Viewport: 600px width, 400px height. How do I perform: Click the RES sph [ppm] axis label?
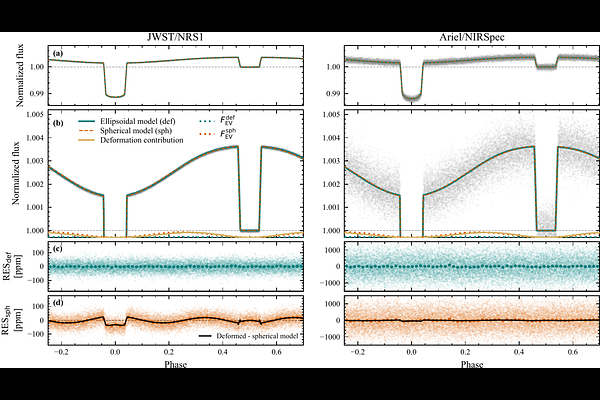pos(11,320)
